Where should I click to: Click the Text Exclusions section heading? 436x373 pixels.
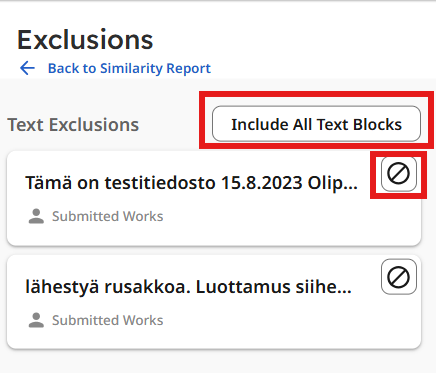[73, 125]
